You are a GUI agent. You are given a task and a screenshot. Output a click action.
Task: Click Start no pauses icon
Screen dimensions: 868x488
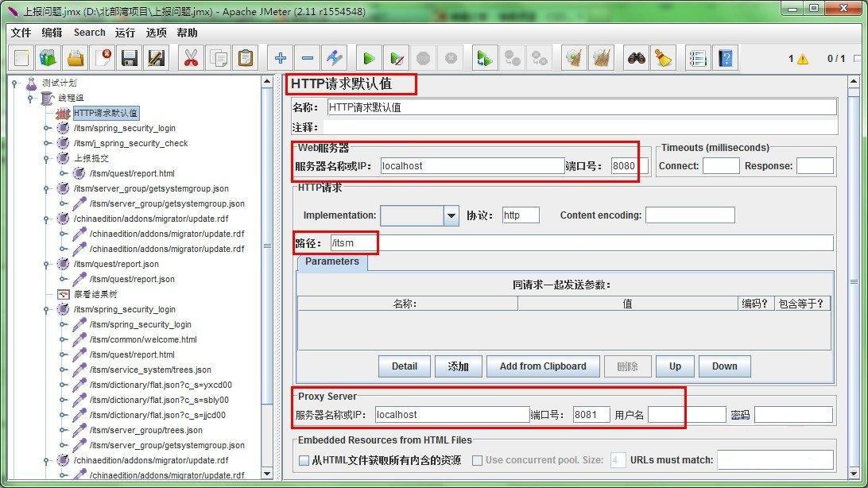point(397,57)
